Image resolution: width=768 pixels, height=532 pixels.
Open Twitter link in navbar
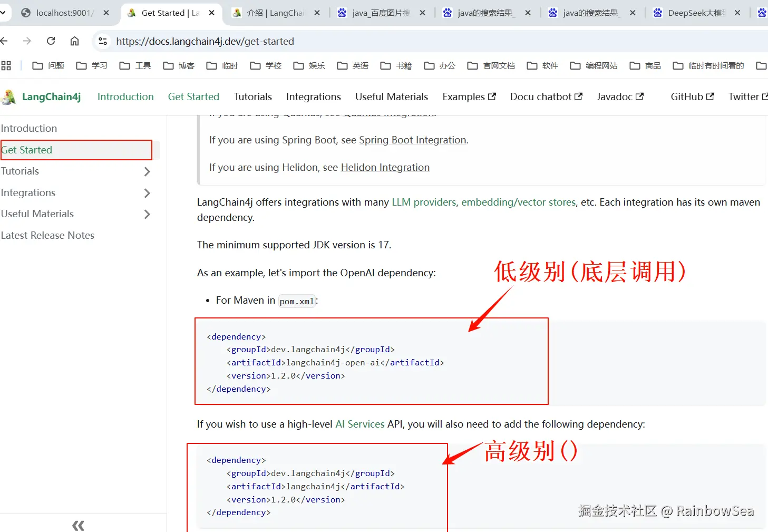point(748,96)
